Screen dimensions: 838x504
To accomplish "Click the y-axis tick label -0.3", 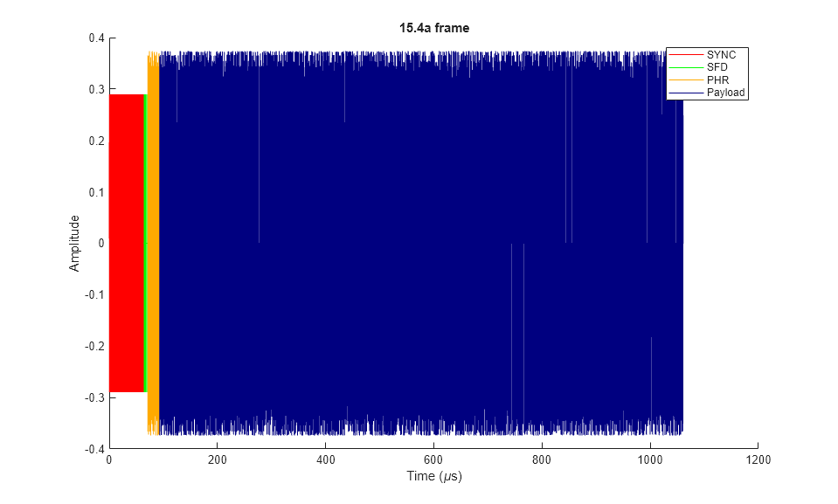I will [94, 397].
